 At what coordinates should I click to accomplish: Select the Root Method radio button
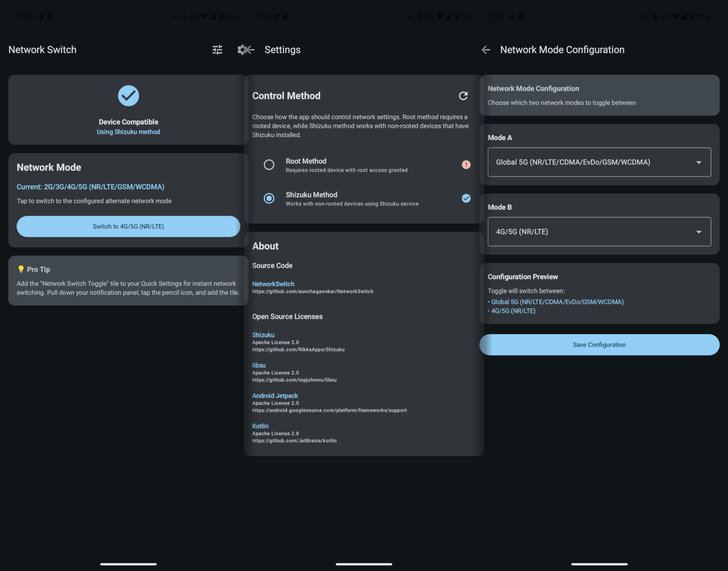point(269,165)
